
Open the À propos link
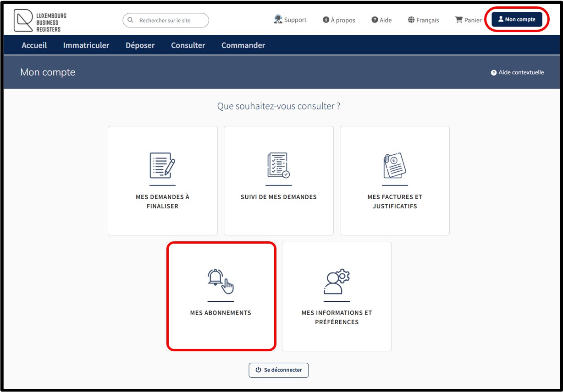(x=339, y=20)
